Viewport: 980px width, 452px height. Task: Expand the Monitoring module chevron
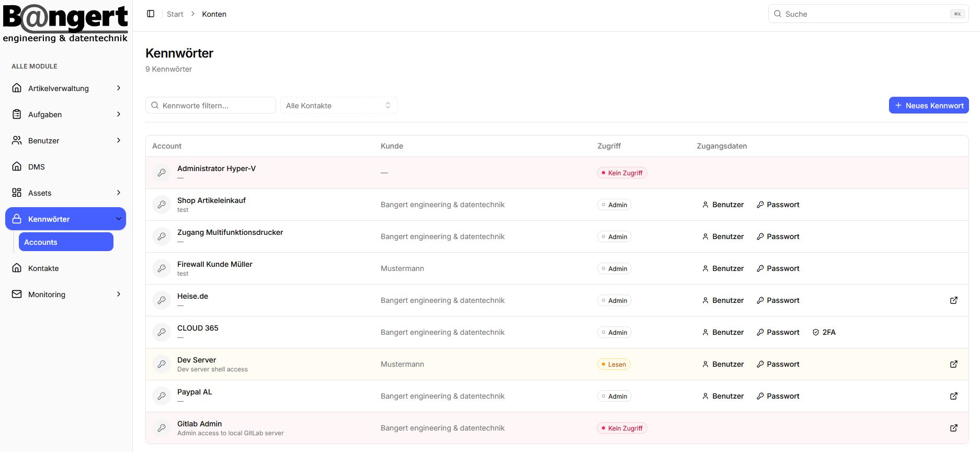point(119,294)
